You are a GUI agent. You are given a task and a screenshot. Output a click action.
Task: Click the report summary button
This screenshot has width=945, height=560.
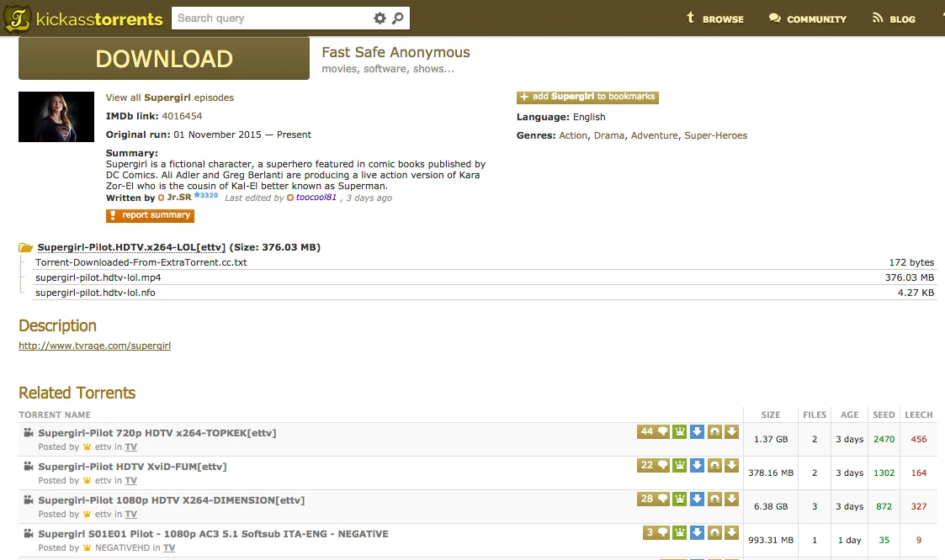[150, 216]
